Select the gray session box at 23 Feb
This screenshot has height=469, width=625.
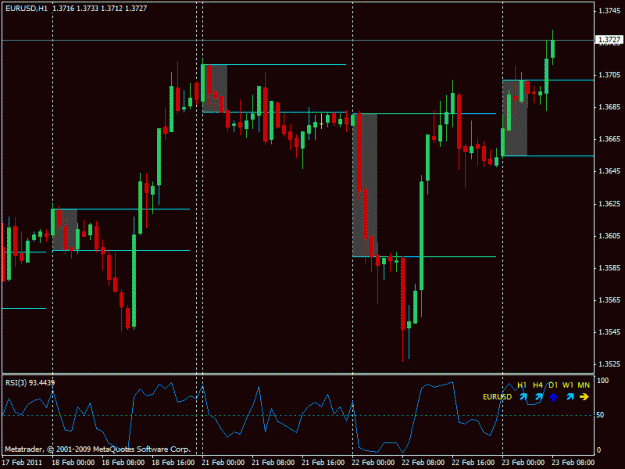point(515,118)
